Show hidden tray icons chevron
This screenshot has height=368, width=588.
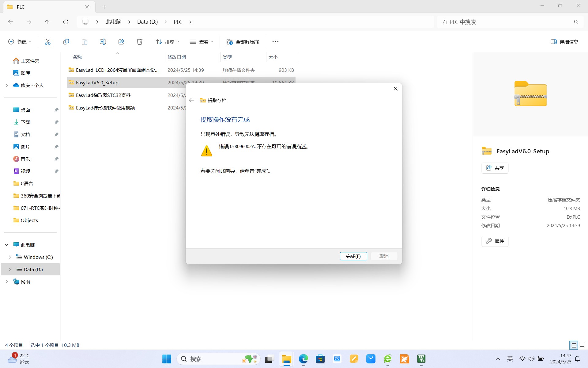[x=498, y=359]
